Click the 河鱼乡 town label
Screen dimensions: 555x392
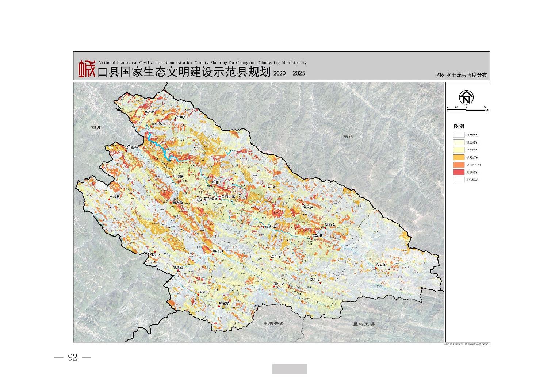click(x=330, y=225)
